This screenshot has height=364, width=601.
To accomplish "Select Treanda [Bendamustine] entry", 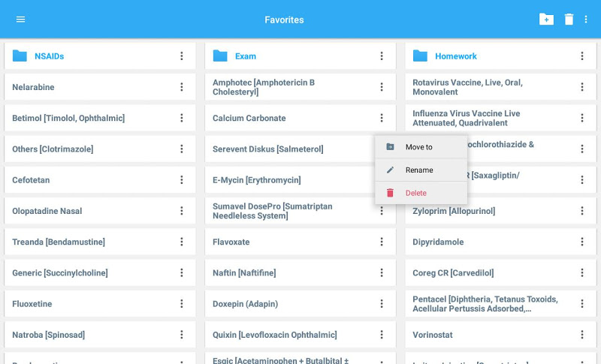I will (x=100, y=242).
